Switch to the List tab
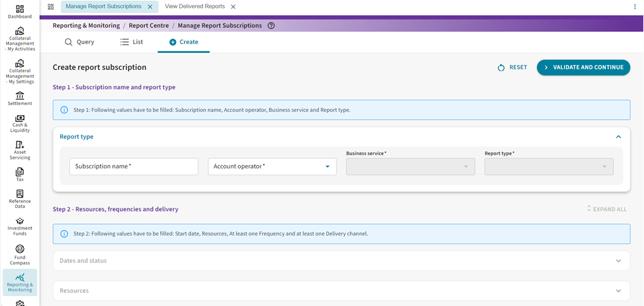644x306 pixels. [x=131, y=42]
